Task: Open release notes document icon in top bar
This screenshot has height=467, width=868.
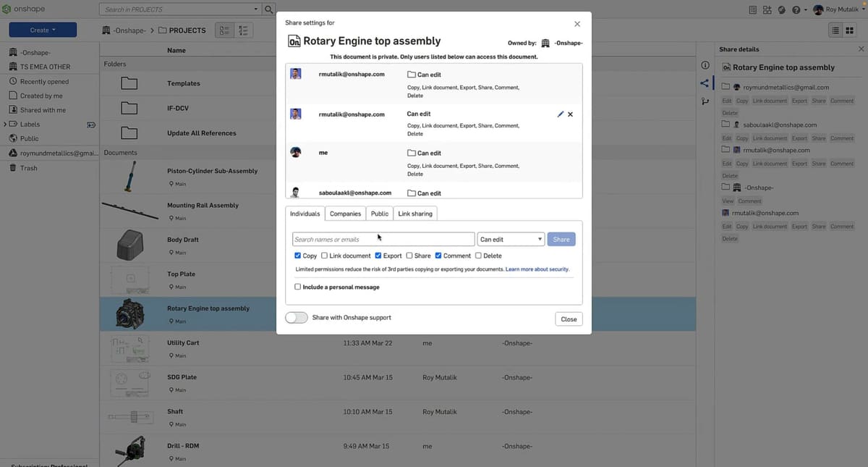Action: [753, 10]
